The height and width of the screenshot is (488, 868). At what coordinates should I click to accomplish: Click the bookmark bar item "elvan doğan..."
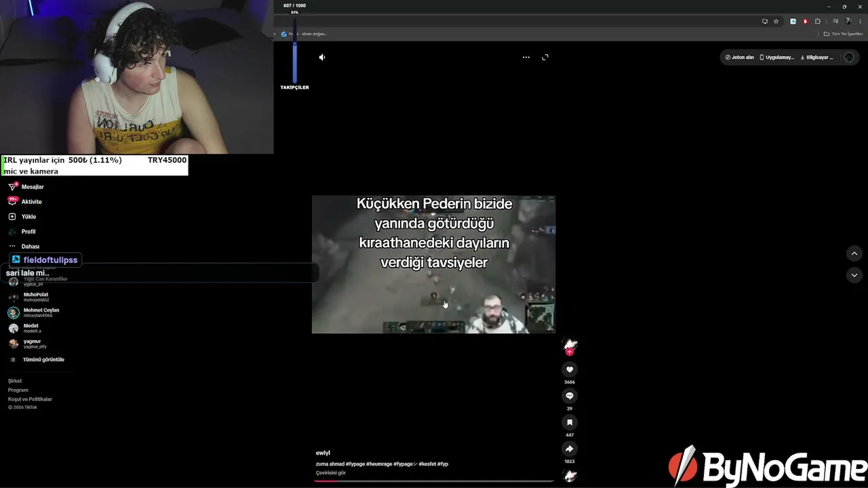(x=304, y=34)
